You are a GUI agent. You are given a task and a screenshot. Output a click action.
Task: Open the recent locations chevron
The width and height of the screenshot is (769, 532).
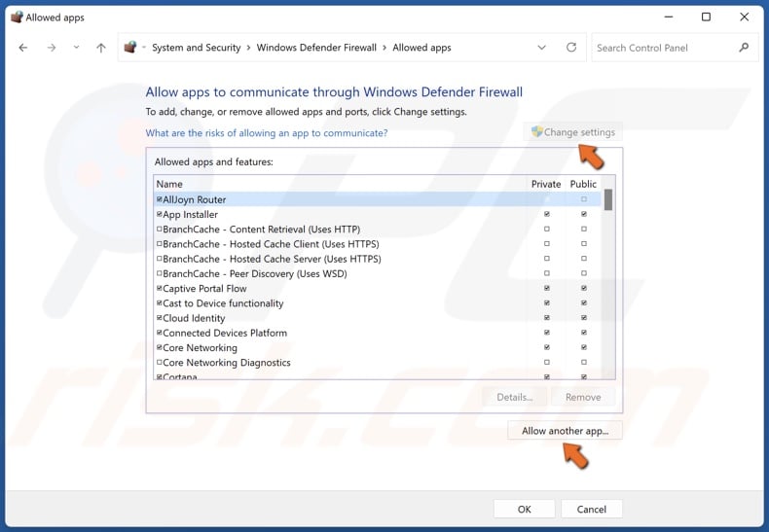[x=76, y=48]
